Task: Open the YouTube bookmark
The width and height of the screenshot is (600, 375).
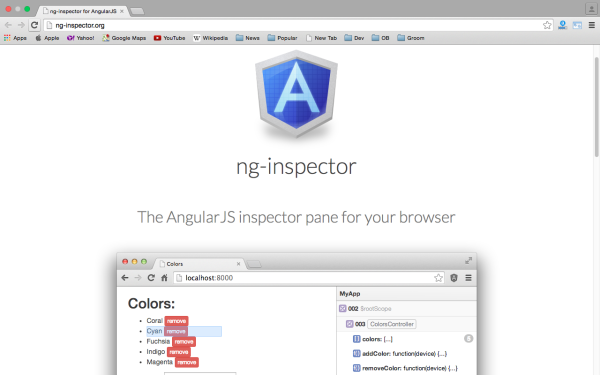Action: click(x=170, y=38)
